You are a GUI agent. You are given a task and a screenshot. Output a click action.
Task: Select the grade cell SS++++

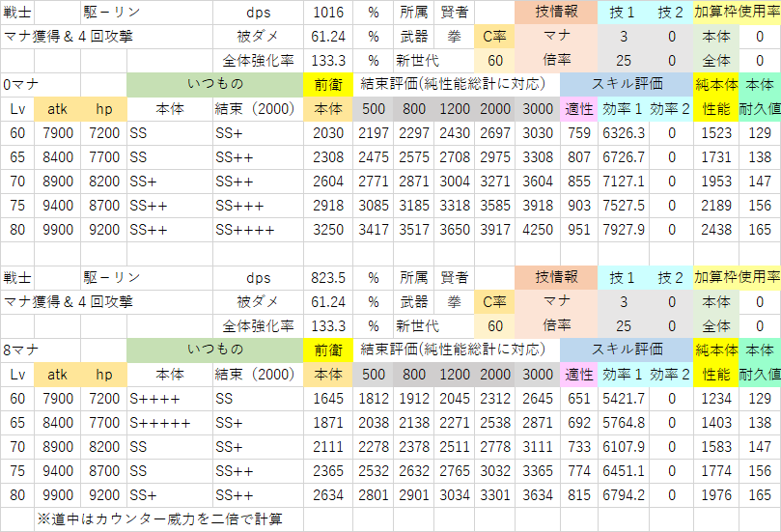tap(258, 230)
